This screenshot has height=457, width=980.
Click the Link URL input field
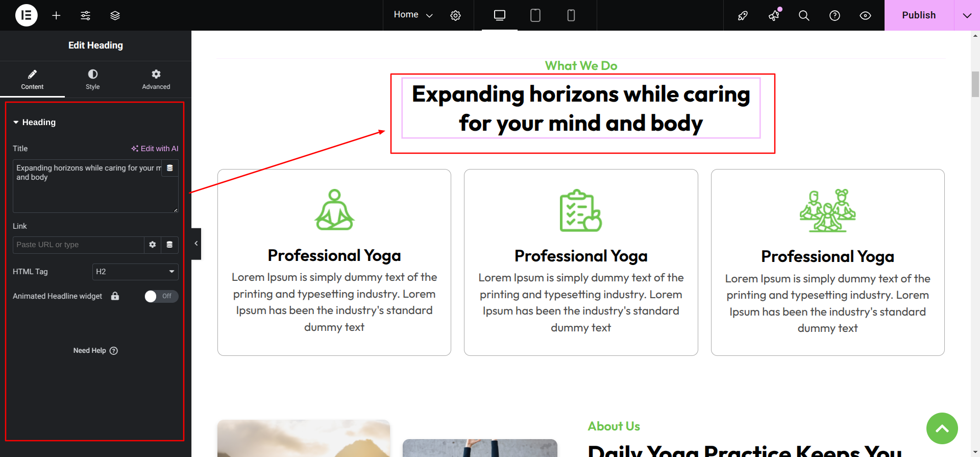(78, 245)
